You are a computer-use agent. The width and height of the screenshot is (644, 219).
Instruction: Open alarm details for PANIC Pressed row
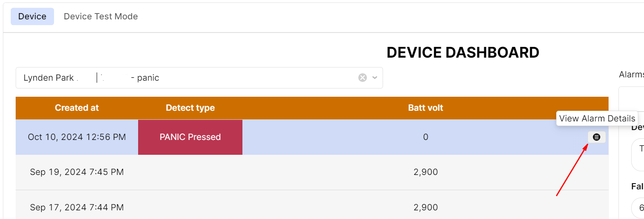pos(597,137)
